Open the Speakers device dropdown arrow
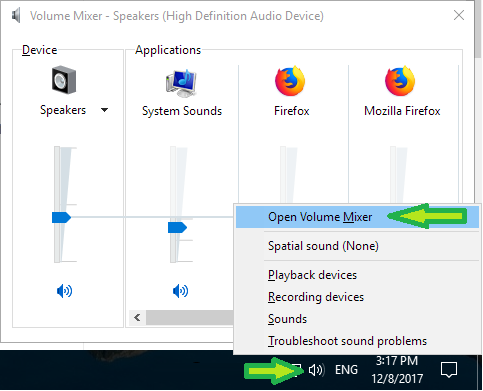The height and width of the screenshot is (391, 483). 104,110
